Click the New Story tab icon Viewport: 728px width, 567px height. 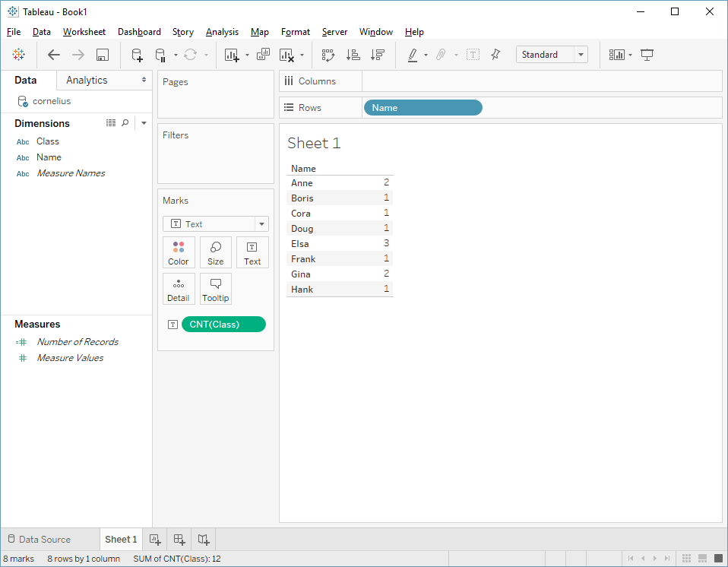coord(204,539)
